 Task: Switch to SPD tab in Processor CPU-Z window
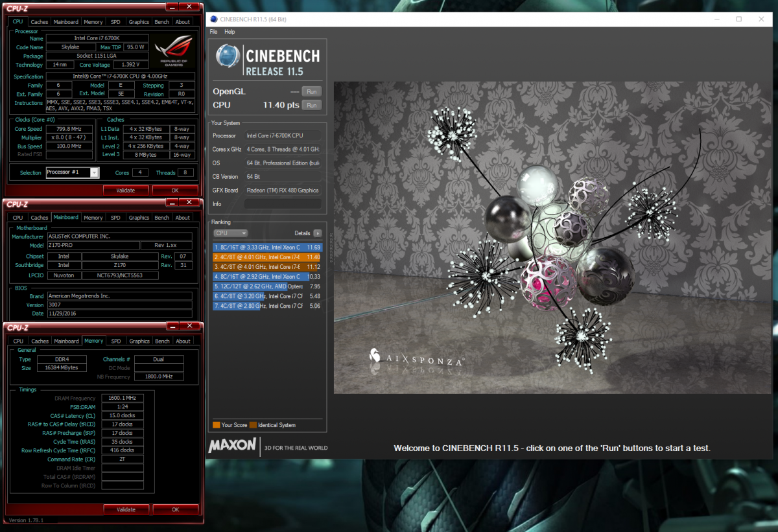tap(115, 21)
